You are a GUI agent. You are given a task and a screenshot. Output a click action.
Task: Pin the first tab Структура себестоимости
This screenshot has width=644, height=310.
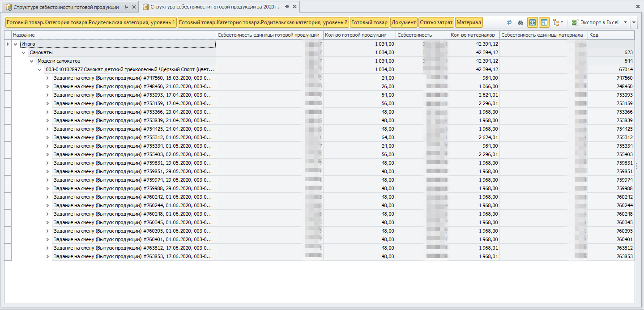click(x=126, y=7)
